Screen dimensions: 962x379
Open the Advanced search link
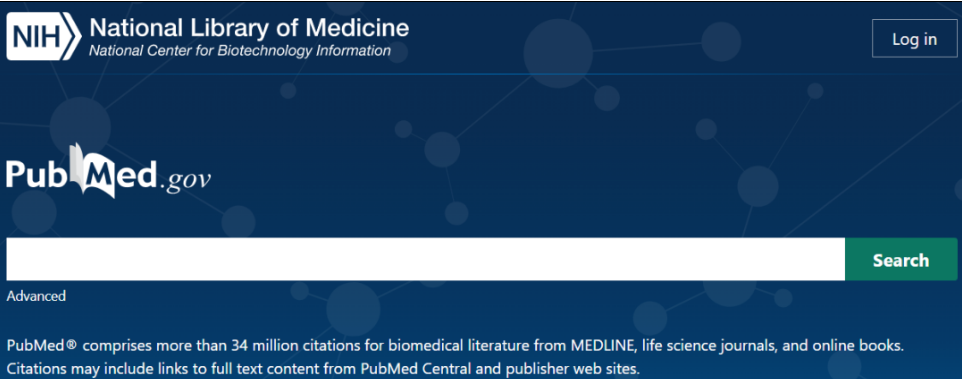(36, 296)
